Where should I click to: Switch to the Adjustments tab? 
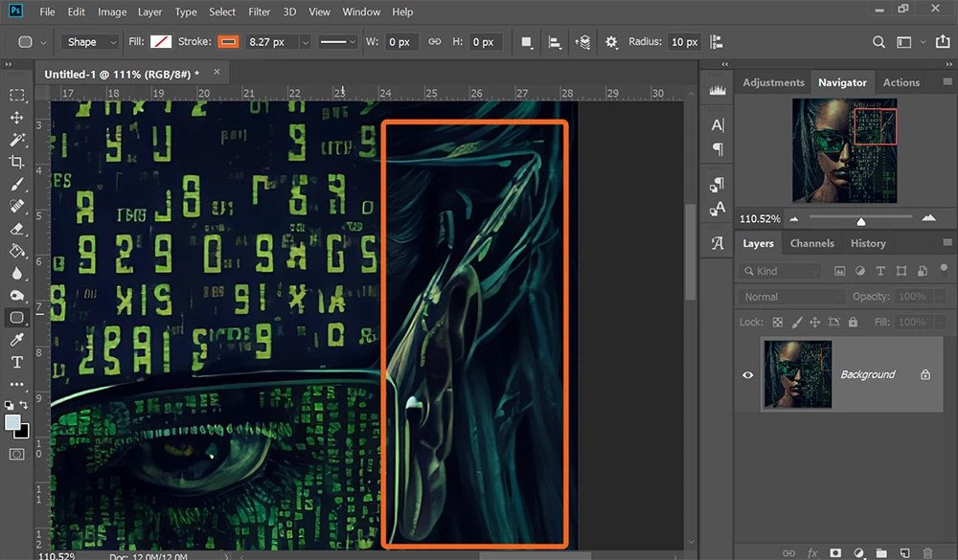coord(773,82)
